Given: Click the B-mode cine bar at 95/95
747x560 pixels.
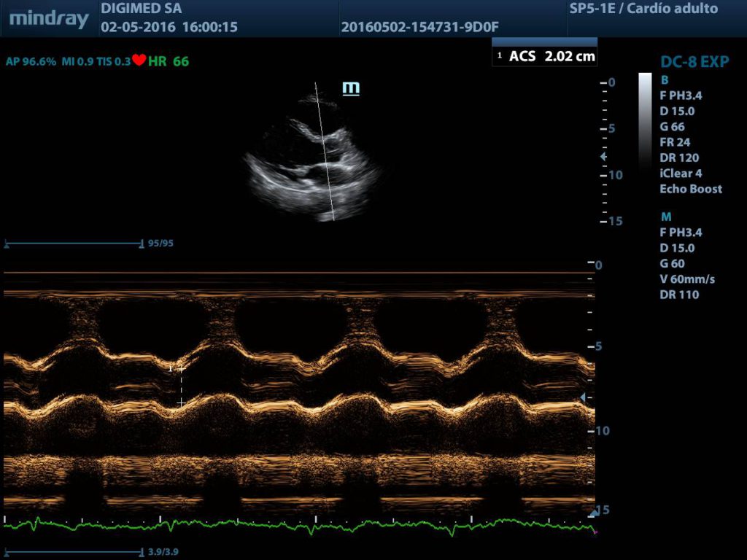Looking at the screenshot, I should (x=73, y=244).
